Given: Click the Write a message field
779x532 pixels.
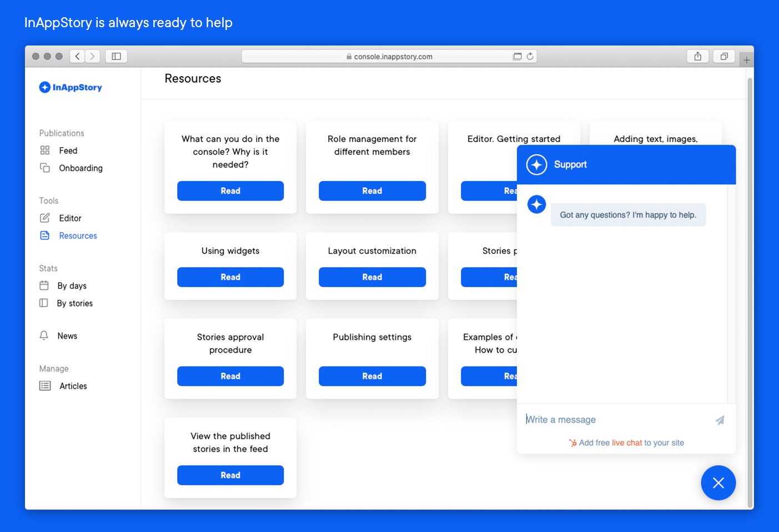Looking at the screenshot, I should click(616, 420).
